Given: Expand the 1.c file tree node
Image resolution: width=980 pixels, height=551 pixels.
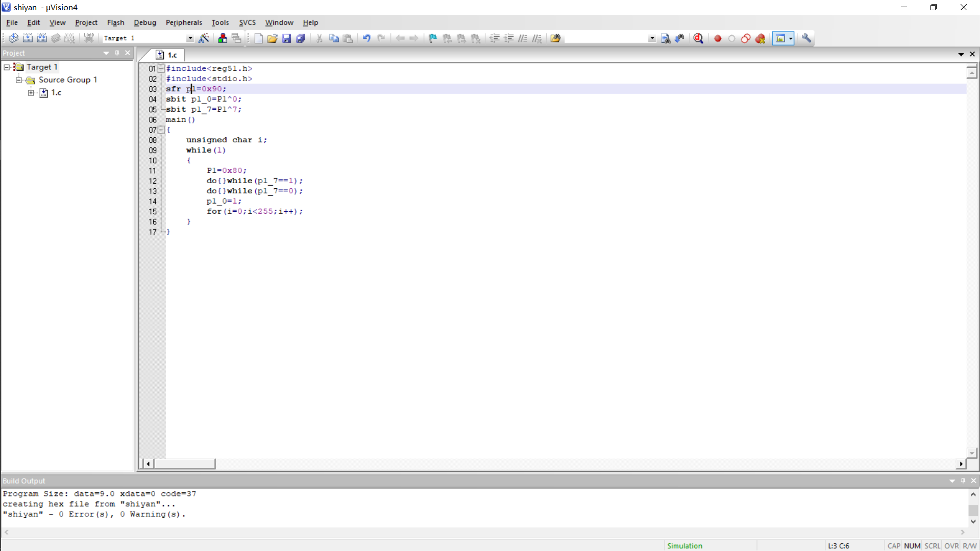Looking at the screenshot, I should (31, 93).
